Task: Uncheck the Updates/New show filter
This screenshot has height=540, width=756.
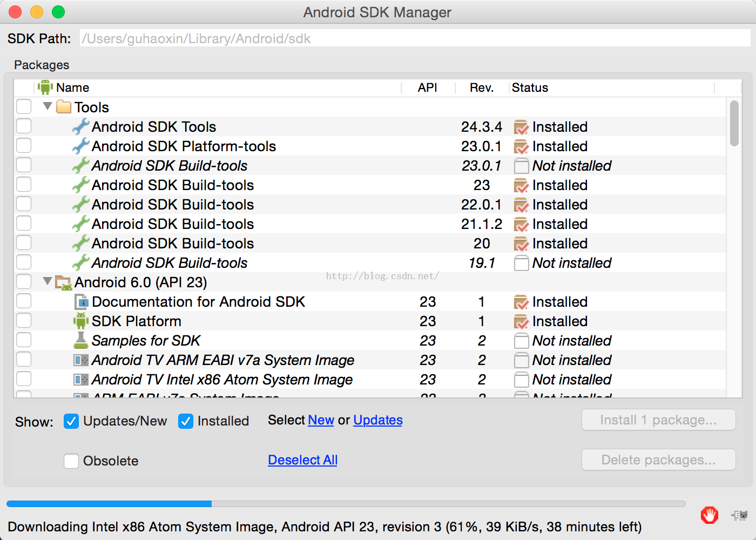Action: (71, 421)
